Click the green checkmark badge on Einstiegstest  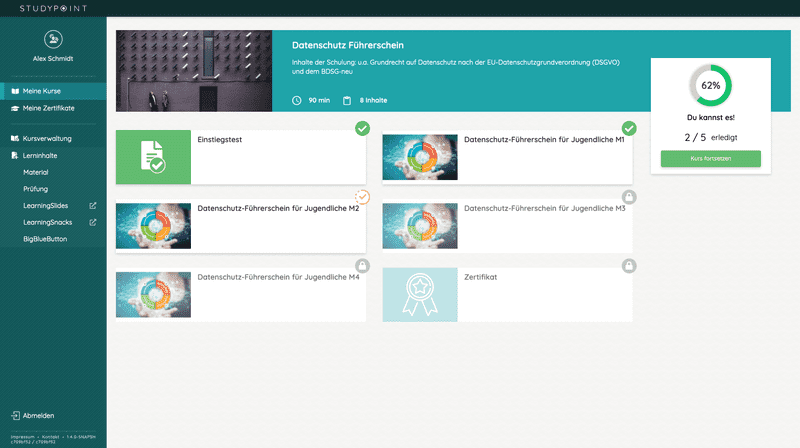point(362,129)
